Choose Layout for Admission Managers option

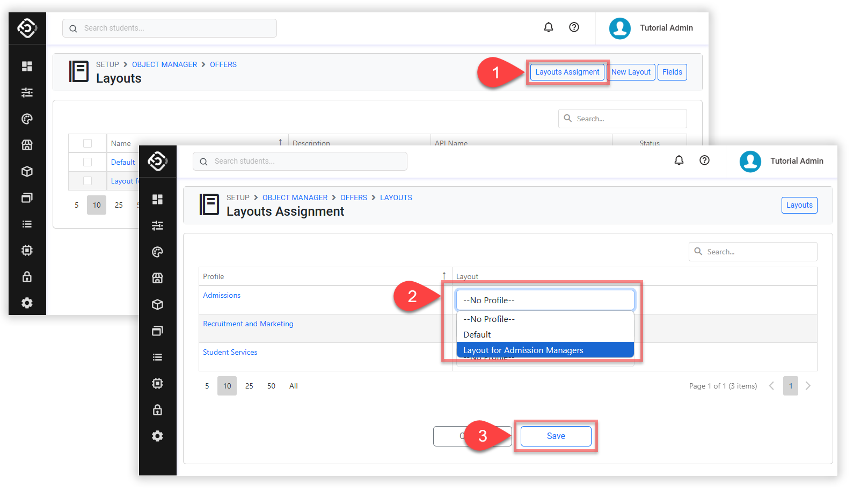pyautogui.click(x=545, y=350)
